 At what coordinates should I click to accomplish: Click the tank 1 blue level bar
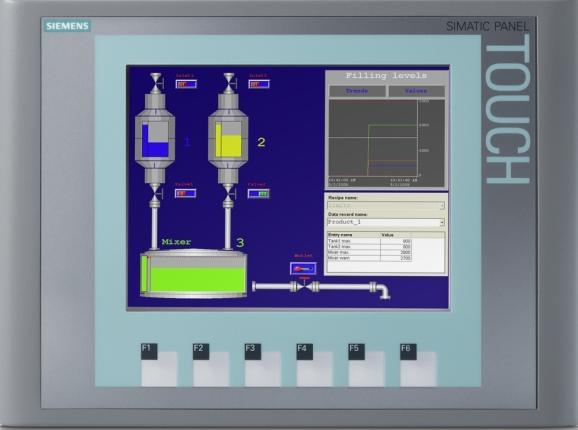[145, 141]
